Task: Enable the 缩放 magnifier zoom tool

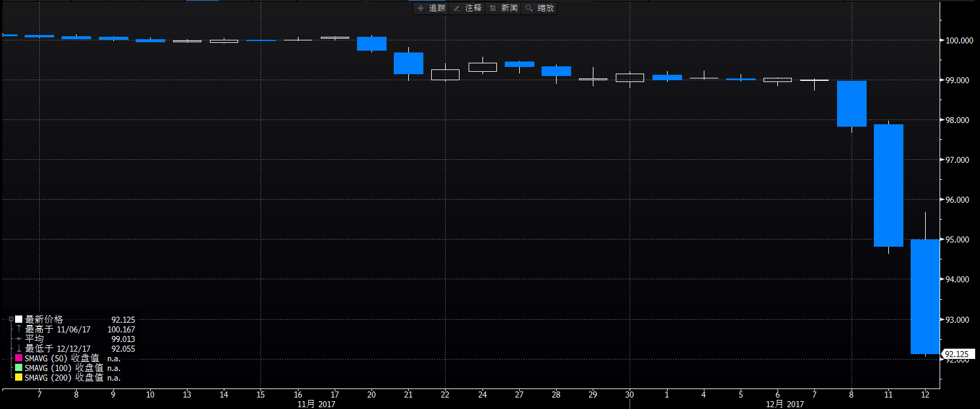Action: tap(540, 8)
